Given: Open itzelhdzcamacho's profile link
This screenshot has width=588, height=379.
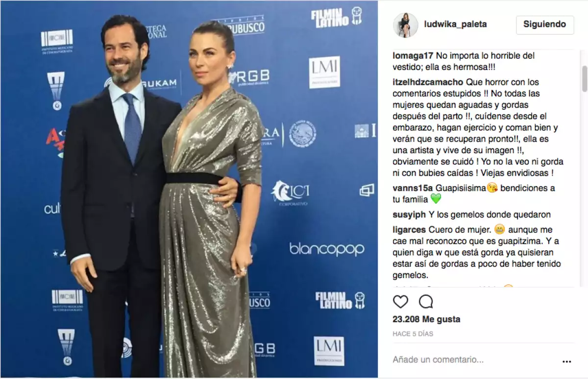Looking at the screenshot, I should (x=428, y=82).
